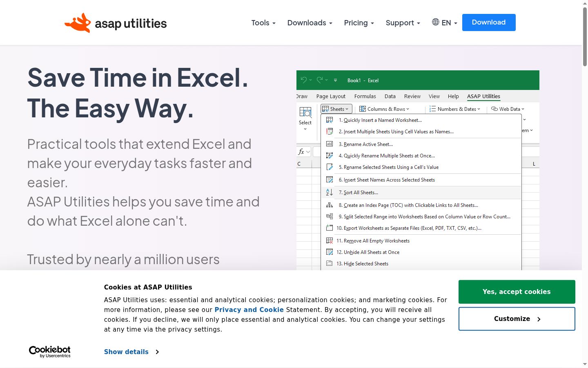Click the Web Data link icon

[x=494, y=109]
